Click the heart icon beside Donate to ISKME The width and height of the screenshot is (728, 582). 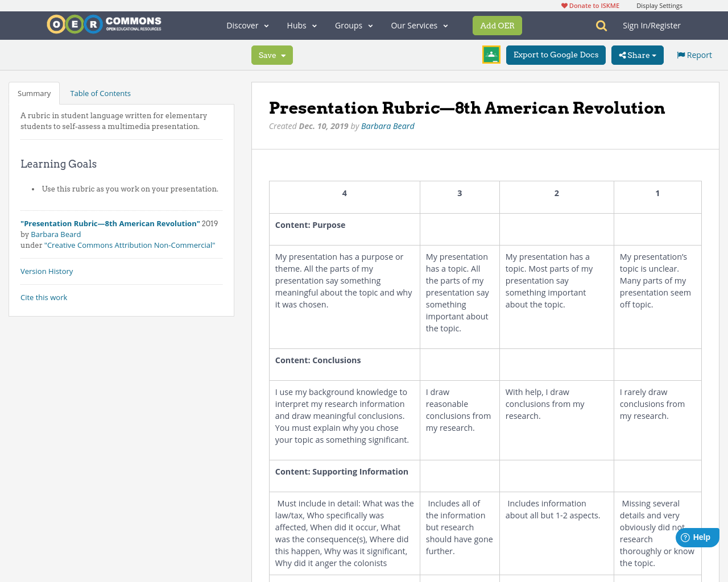pos(564,5)
